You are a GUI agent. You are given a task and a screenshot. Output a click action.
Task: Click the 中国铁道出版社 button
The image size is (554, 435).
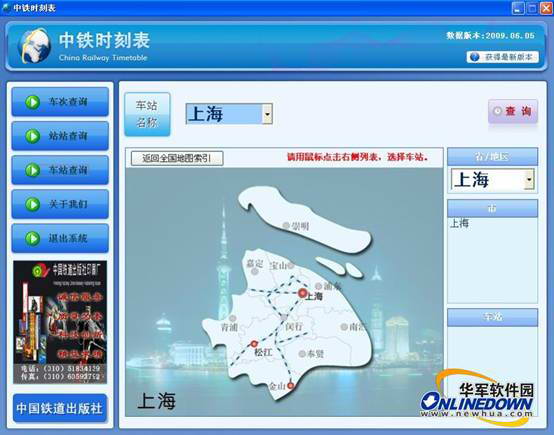(x=60, y=408)
